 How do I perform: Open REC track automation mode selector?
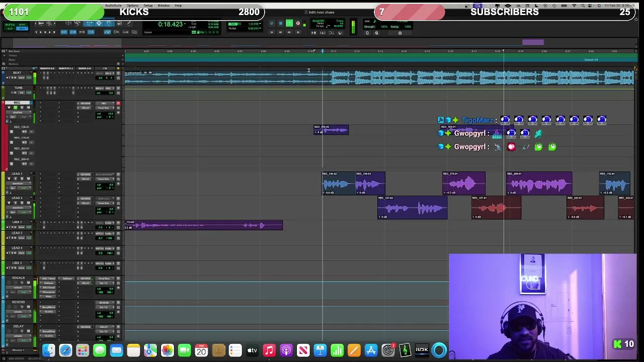point(24,117)
